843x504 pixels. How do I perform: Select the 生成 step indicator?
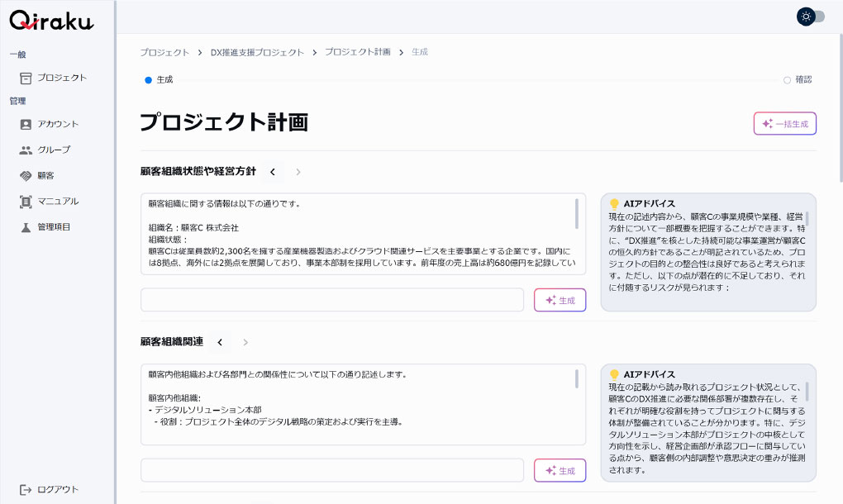tap(149, 80)
